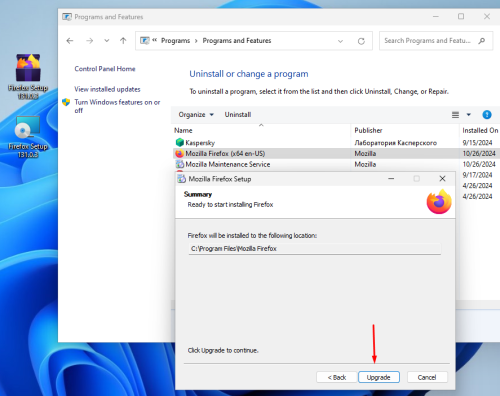Go back in Programs and Features window
The height and width of the screenshot is (396, 500).
(x=70, y=41)
